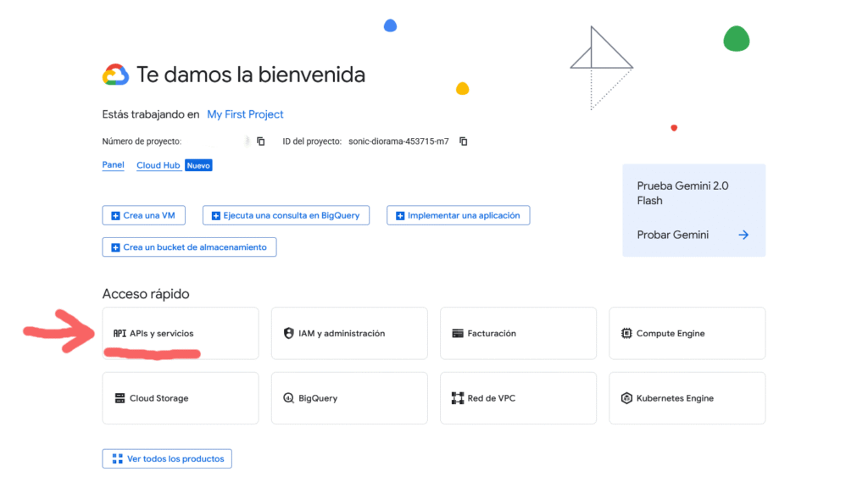Screen dimensions: 868x488
Task: Click Ver todos los productos
Action: [166, 458]
